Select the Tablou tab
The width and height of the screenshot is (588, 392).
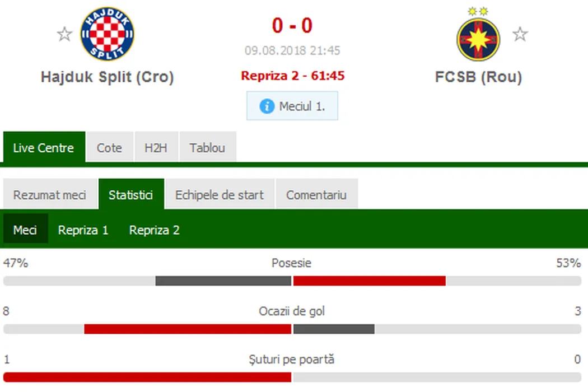(207, 148)
